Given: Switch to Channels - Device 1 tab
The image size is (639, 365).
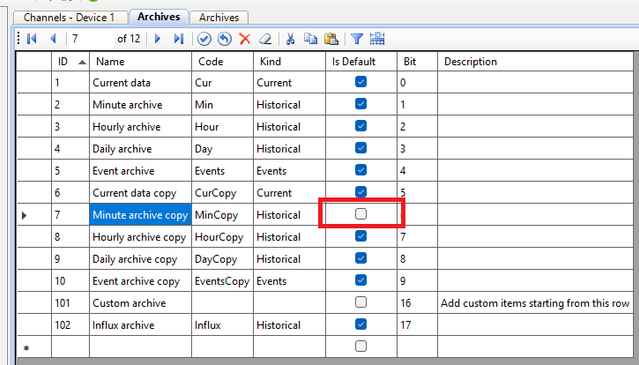Looking at the screenshot, I should tap(69, 18).
